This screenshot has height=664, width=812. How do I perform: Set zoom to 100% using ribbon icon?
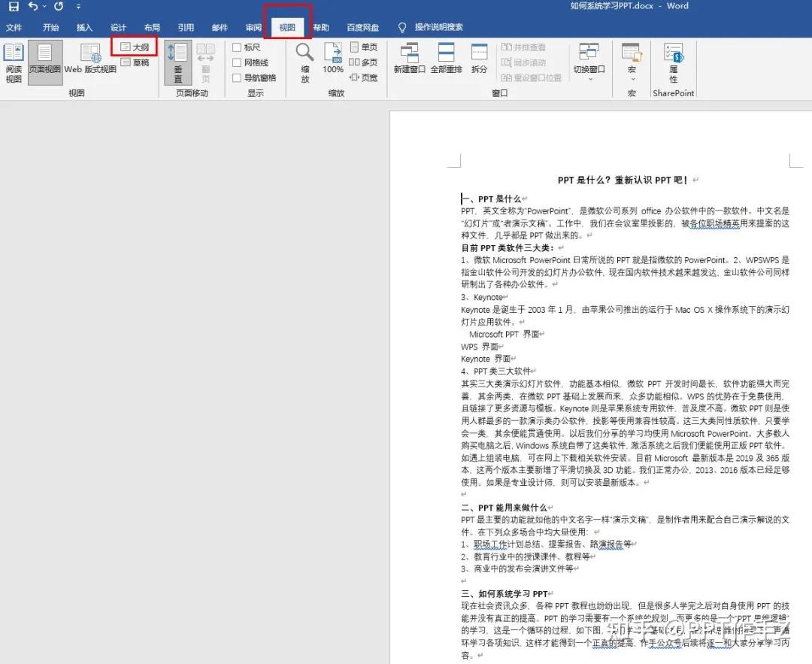click(332, 60)
